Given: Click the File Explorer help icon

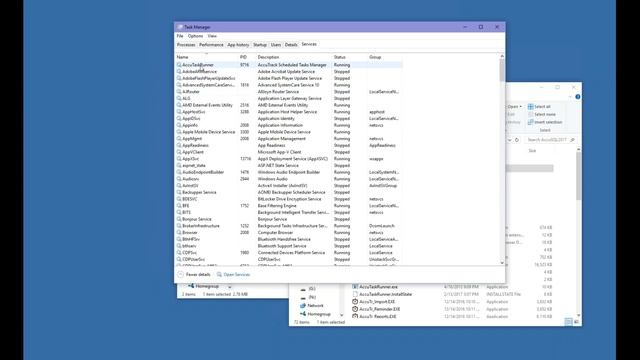Looking at the screenshot, I should click(x=578, y=97).
